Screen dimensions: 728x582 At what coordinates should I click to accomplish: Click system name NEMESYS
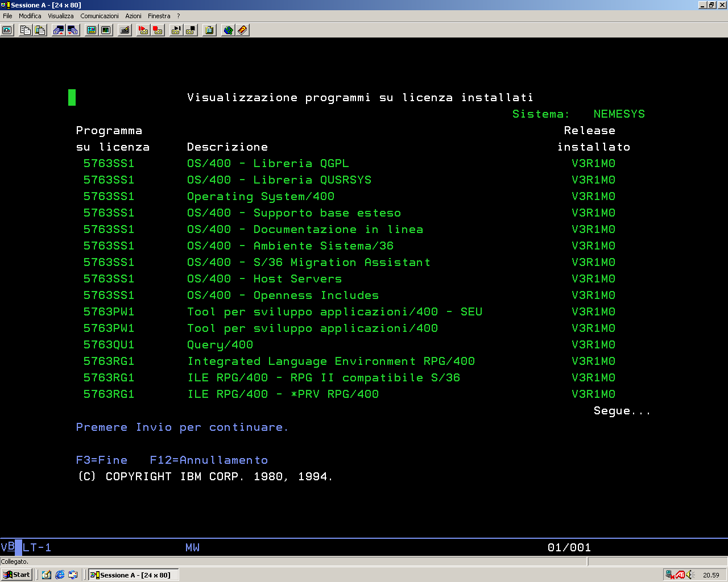tap(619, 114)
